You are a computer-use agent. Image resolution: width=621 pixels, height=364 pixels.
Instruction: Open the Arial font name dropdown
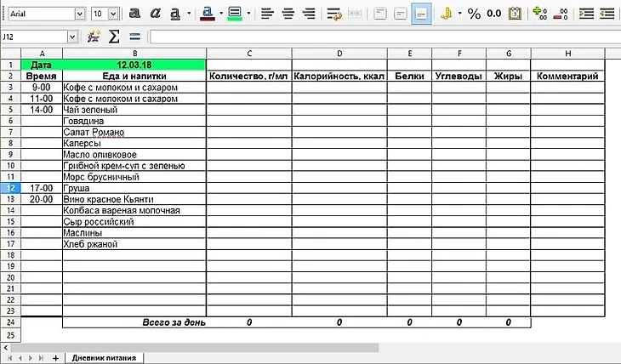click(x=79, y=14)
